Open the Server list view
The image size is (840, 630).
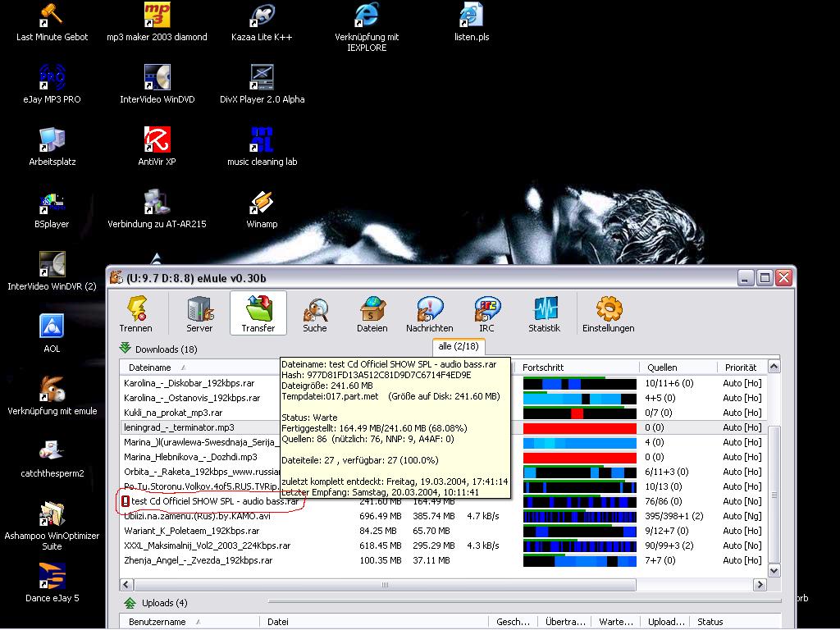[x=199, y=313]
